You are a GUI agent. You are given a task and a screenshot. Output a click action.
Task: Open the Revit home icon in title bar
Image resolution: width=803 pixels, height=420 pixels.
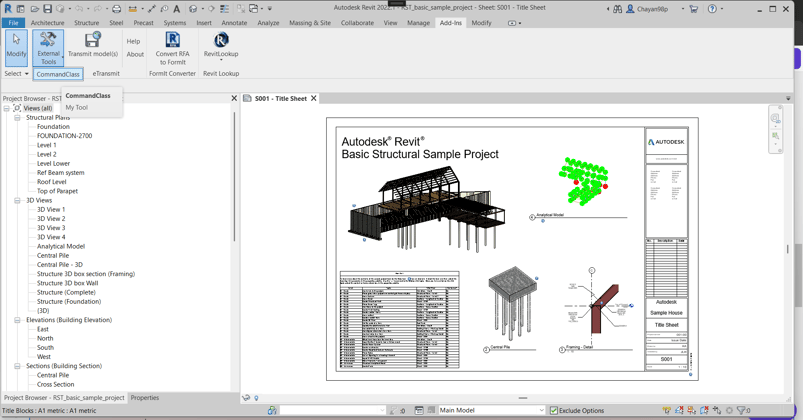pos(8,9)
